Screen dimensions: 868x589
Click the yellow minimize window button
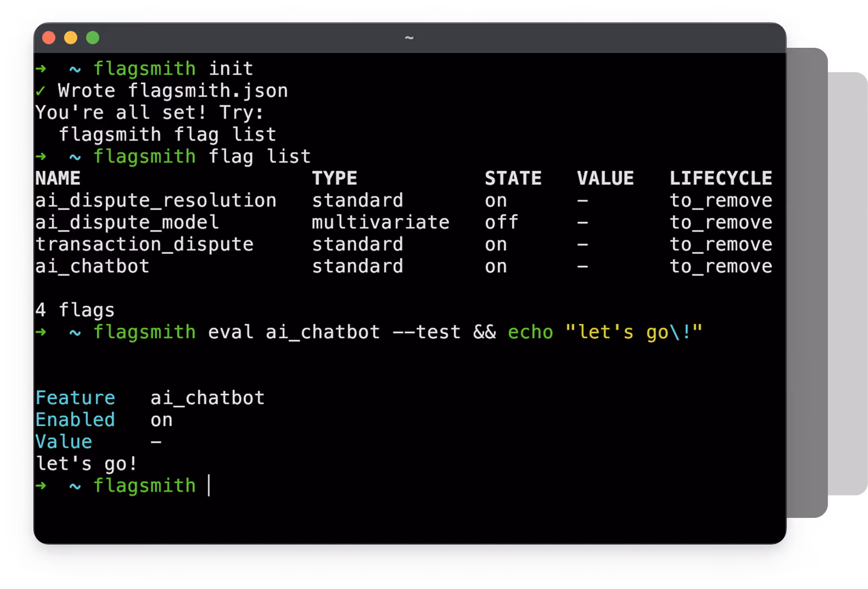point(71,37)
